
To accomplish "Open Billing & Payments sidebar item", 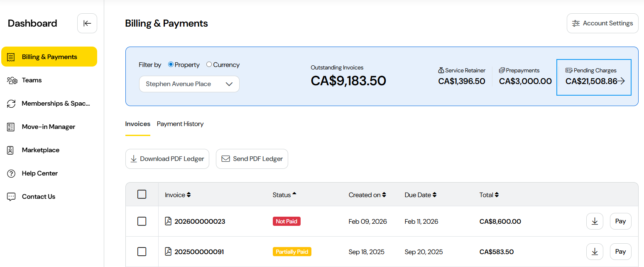I will pos(49,57).
